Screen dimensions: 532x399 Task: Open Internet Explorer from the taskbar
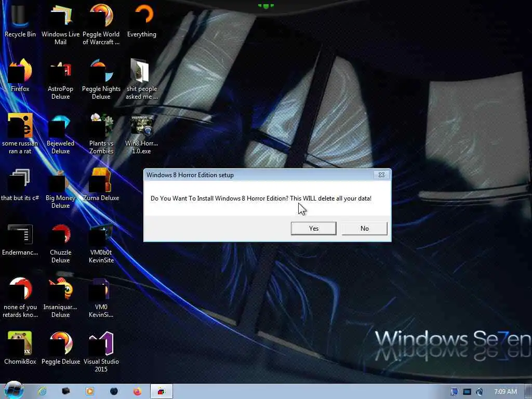42,392
